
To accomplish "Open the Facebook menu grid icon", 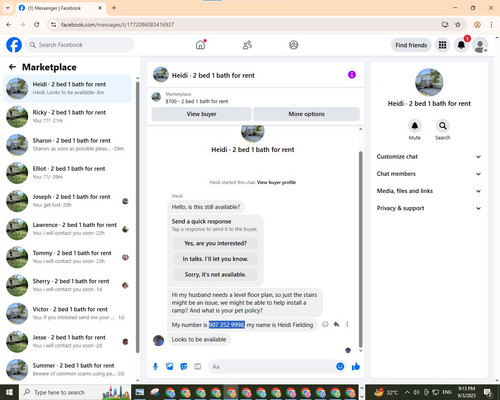I will pos(442,45).
